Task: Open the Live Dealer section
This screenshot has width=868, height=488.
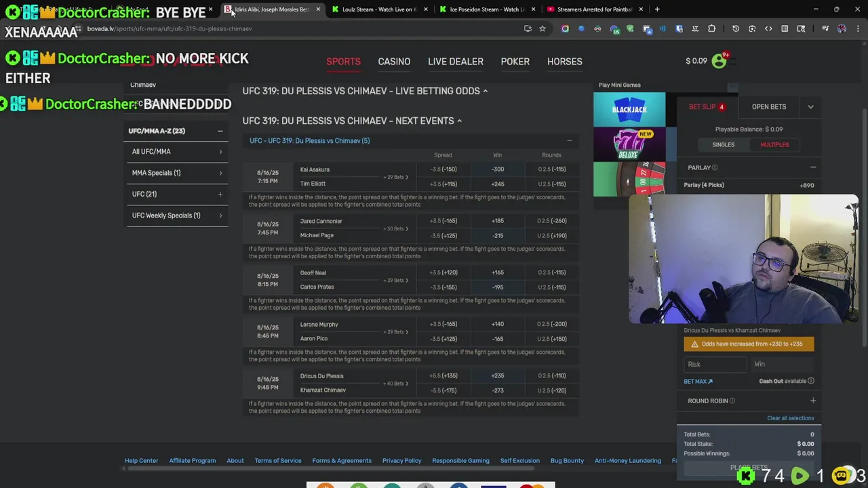Action: [x=456, y=62]
